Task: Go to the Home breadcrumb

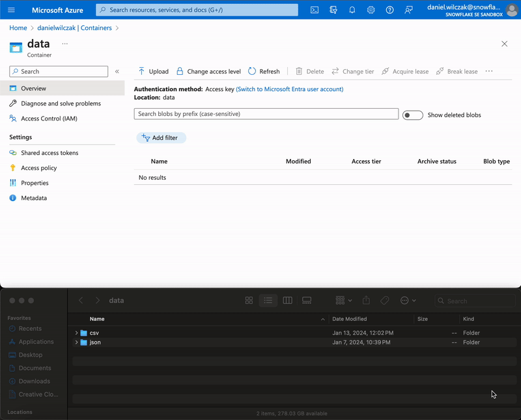Action: click(18, 28)
